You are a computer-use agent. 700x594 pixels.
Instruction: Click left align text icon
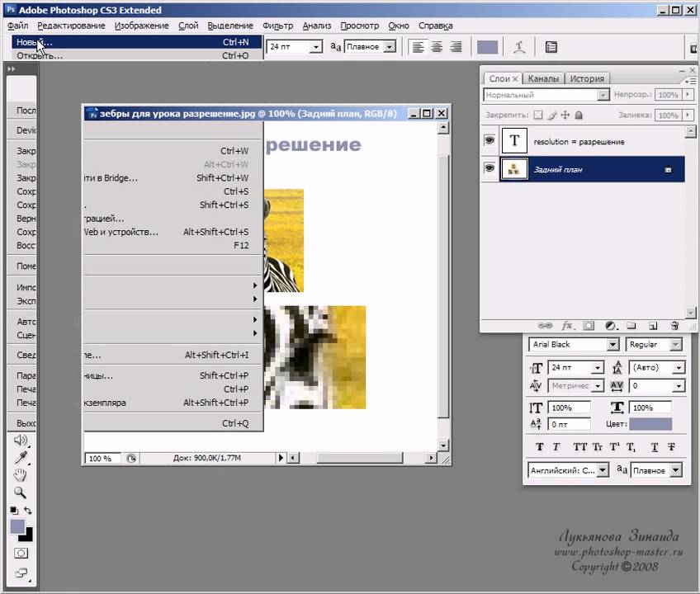click(418, 47)
